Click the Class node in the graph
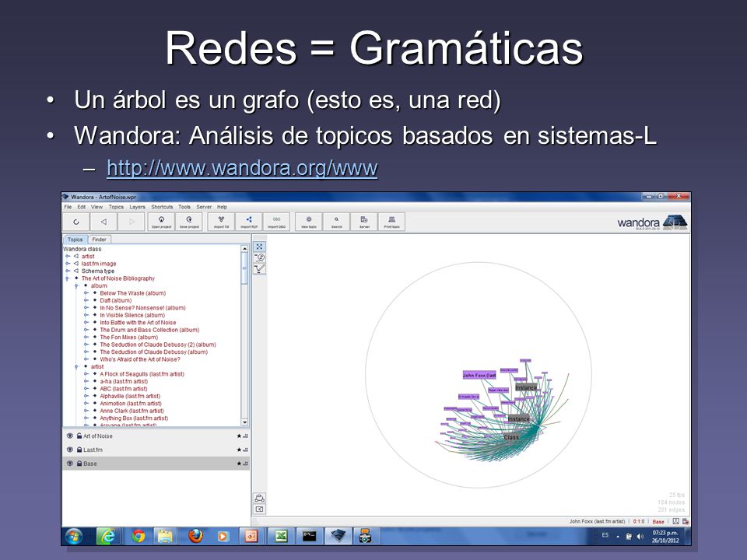Viewport: 747px width, 560px height. 511,437
